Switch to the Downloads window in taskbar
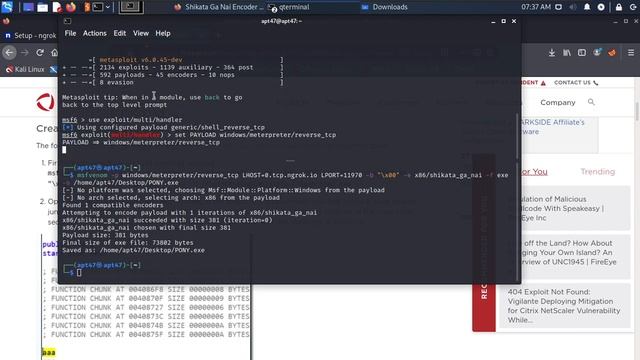This screenshot has width=640, height=360. [x=385, y=7]
